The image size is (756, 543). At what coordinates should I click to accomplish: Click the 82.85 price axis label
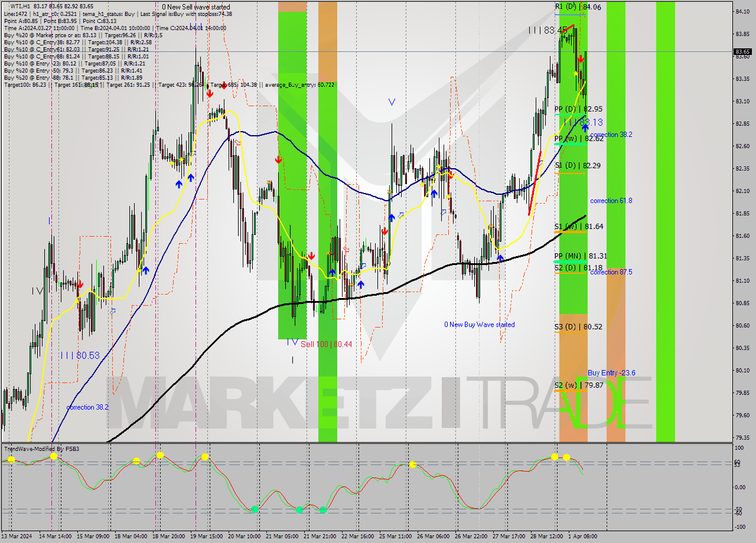[742, 123]
